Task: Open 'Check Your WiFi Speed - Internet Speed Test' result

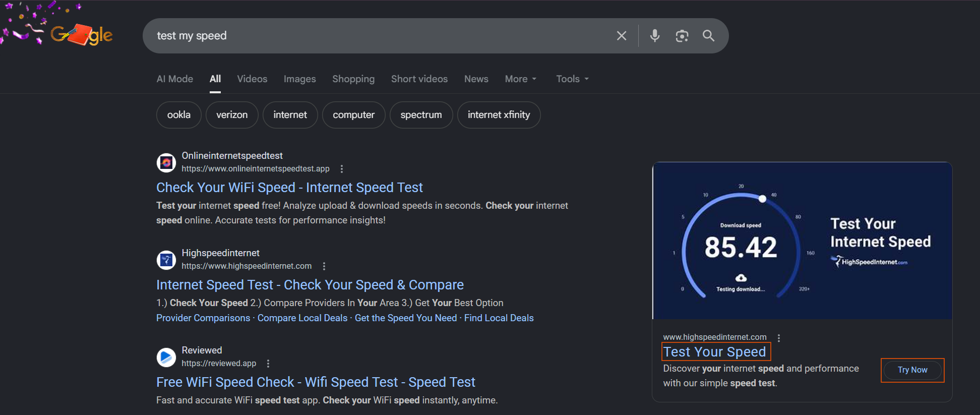Action: coord(289,188)
